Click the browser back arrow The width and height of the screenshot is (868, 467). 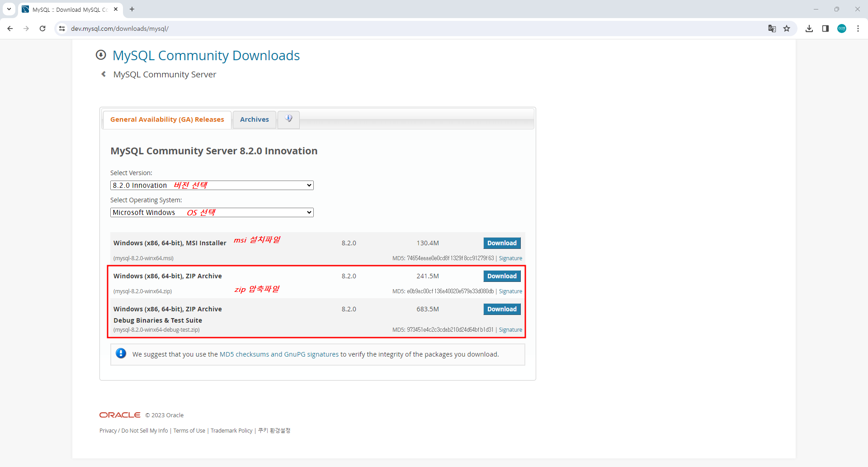(x=10, y=29)
